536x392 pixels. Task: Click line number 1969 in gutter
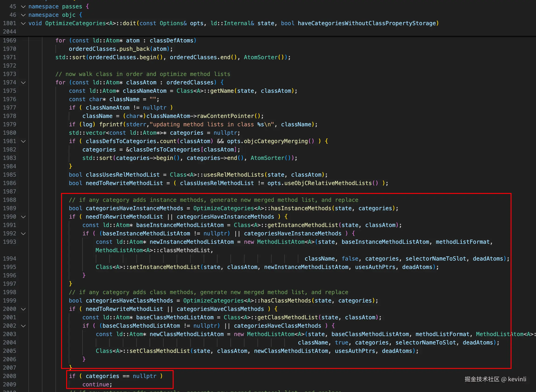(10, 41)
